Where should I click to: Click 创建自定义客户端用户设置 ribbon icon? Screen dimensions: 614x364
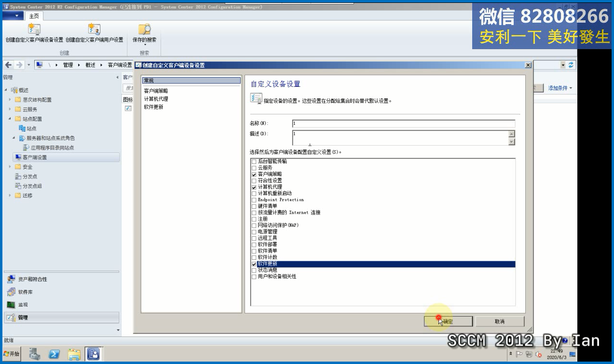[x=94, y=29]
